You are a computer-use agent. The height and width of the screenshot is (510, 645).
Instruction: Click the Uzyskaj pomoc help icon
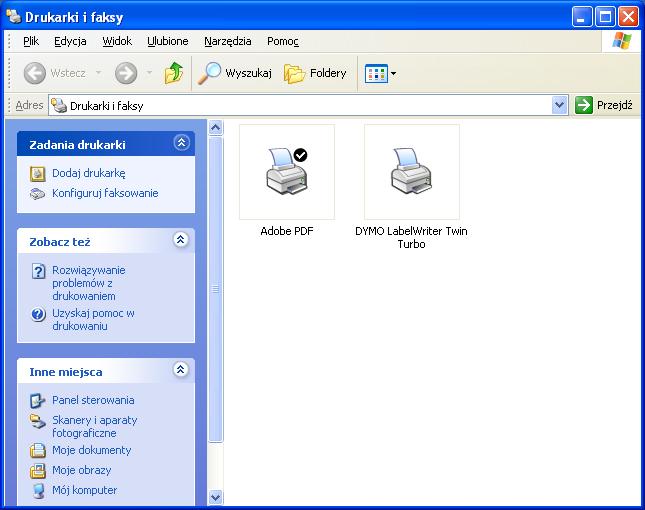(38, 315)
